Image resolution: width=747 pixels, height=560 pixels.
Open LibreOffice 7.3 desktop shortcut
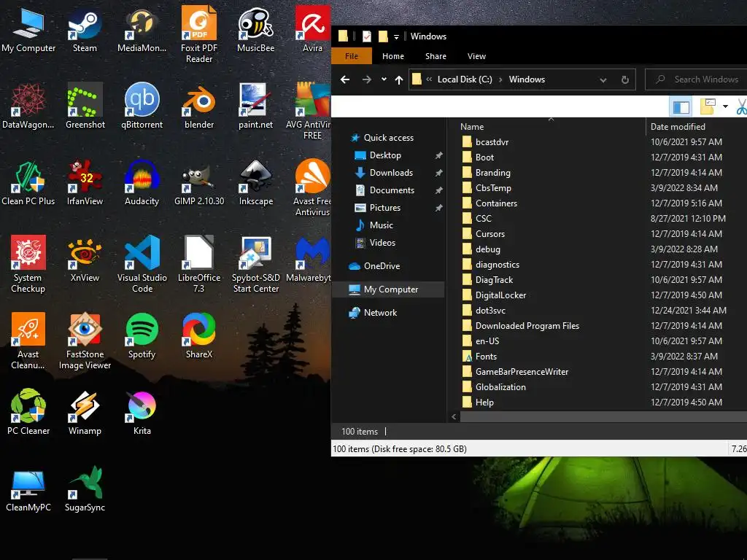(199, 264)
